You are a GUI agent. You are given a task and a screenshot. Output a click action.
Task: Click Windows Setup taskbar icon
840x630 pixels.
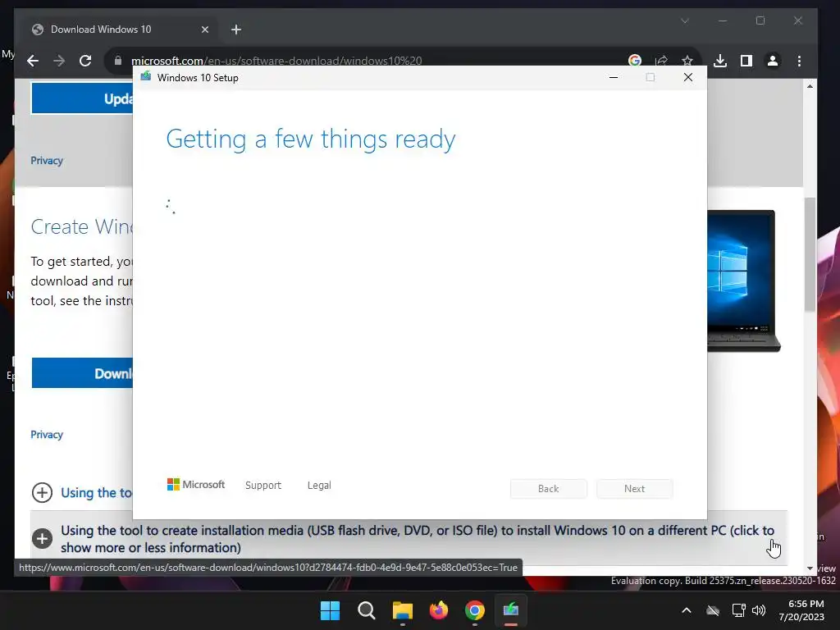click(511, 610)
